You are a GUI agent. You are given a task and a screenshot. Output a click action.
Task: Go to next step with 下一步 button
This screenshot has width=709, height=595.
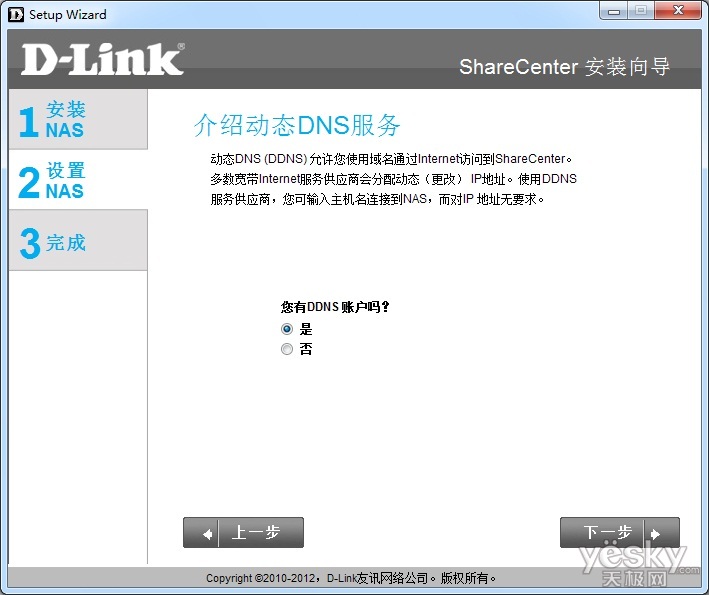[x=619, y=533]
